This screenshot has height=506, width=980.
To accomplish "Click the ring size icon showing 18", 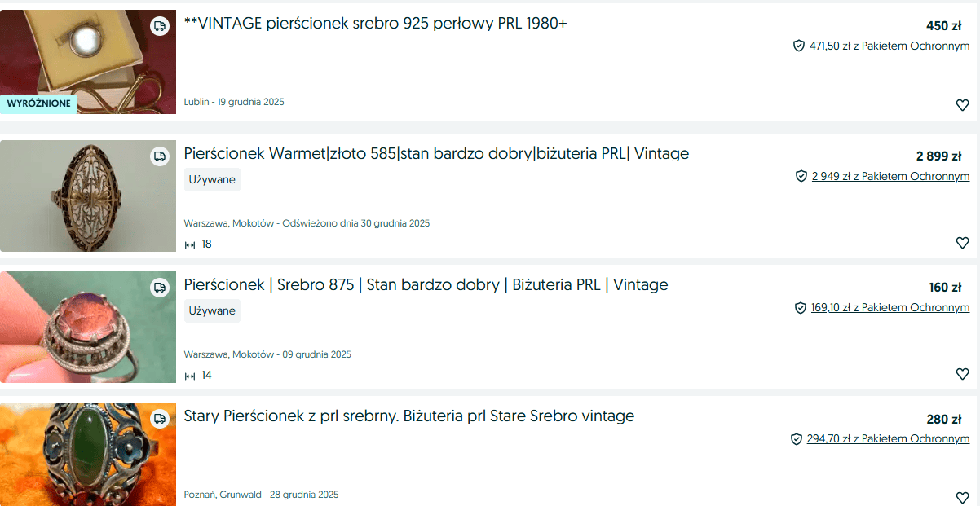I will (190, 244).
